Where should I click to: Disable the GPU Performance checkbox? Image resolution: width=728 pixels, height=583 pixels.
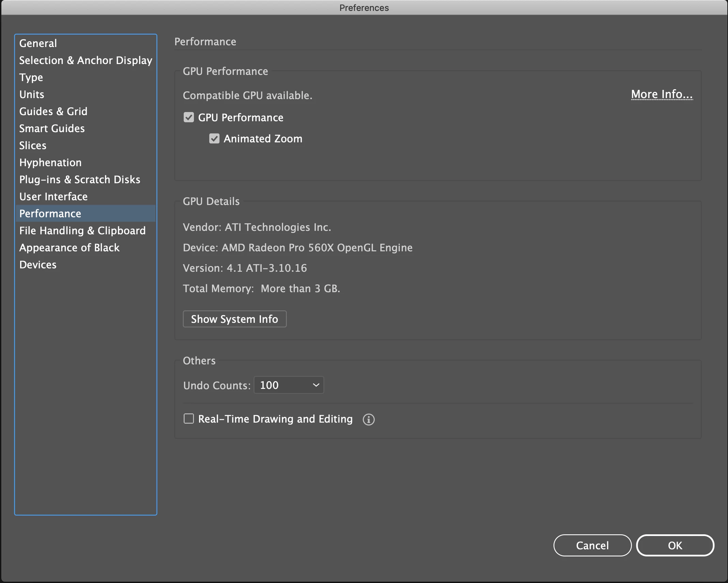tap(188, 117)
